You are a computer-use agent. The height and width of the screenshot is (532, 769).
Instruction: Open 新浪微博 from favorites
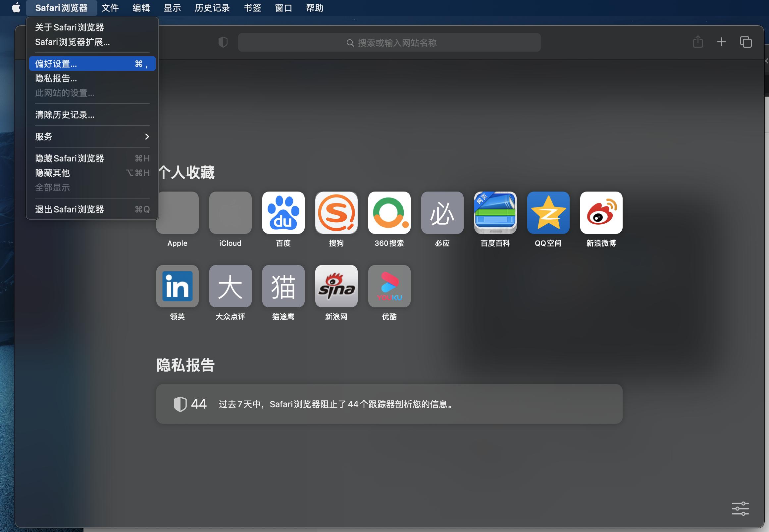click(601, 212)
